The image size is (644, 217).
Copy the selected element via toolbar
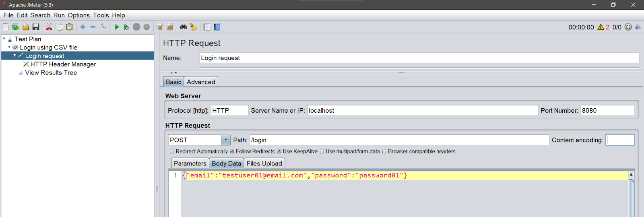(60, 27)
